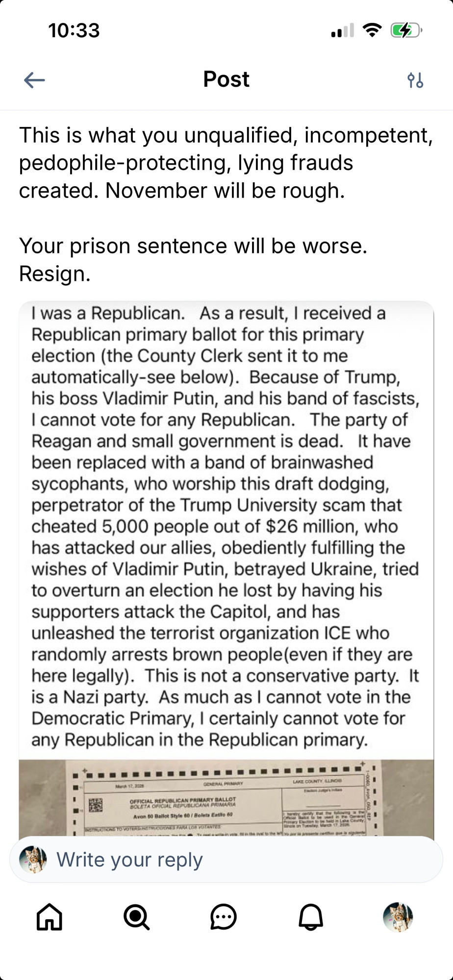Go back using the back arrow
453x980 pixels.
[x=34, y=80]
